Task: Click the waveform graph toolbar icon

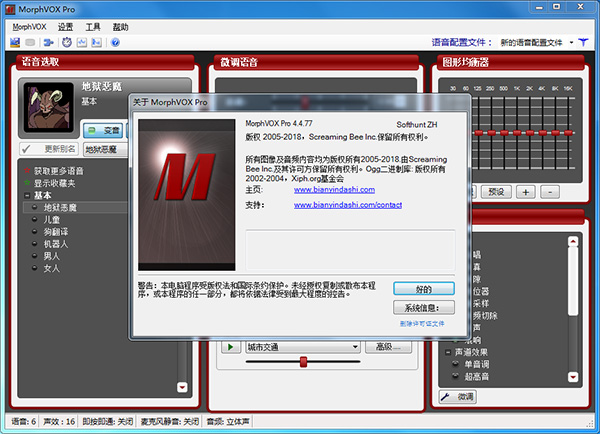Action: [x=82, y=42]
